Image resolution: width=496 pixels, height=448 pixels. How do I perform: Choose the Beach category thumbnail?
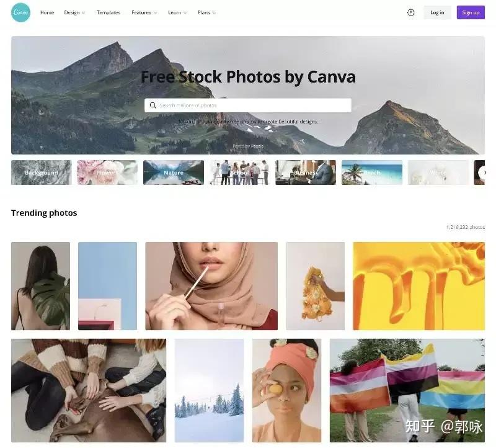point(372,172)
